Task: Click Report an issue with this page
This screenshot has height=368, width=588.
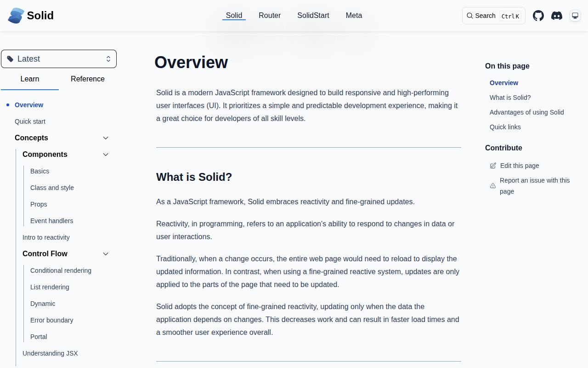Action: [x=535, y=186]
